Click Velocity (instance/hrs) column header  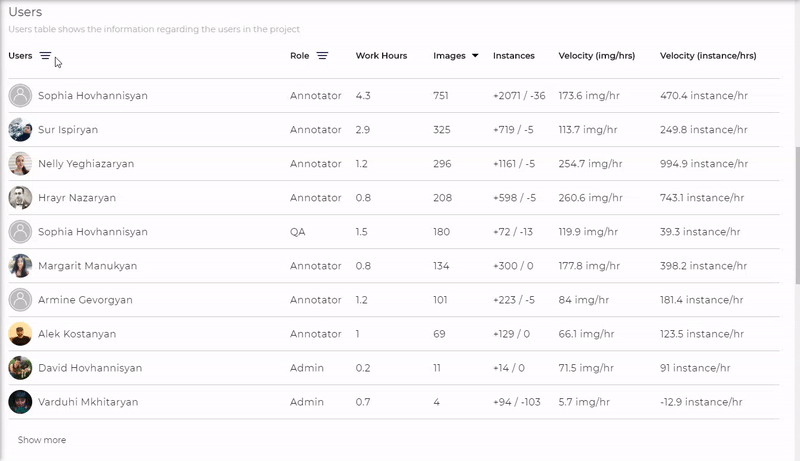(x=708, y=56)
